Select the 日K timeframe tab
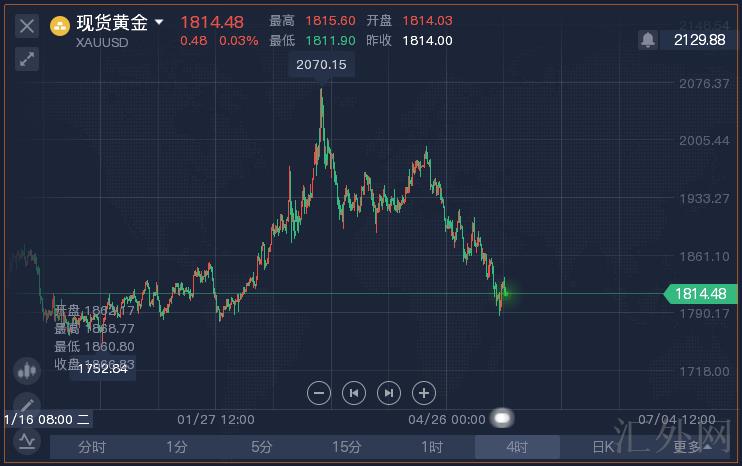 click(602, 447)
